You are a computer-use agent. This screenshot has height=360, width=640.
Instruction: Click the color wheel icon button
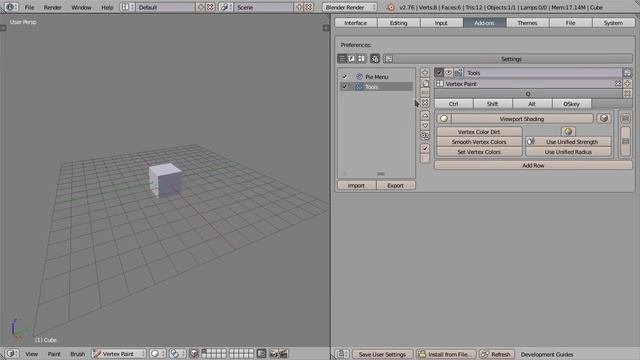pyautogui.click(x=568, y=132)
